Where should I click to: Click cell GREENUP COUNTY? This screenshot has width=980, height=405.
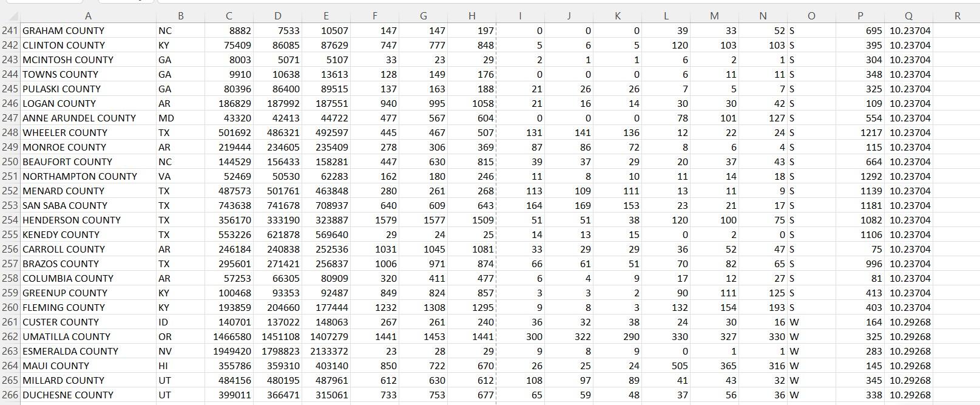point(88,293)
